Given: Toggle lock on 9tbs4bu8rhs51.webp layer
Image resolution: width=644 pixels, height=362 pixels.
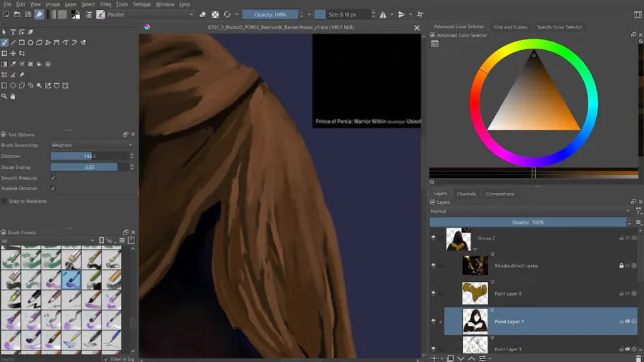Looking at the screenshot, I should point(621,265).
